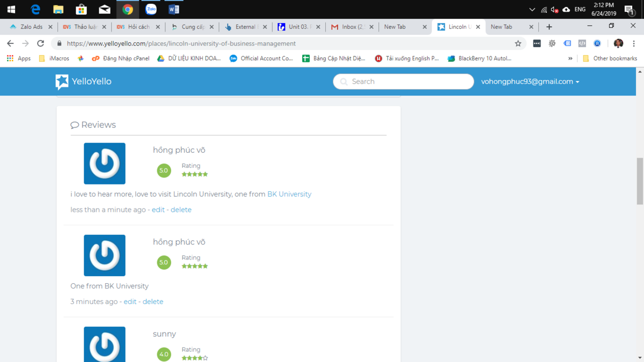Screen dimensions: 644x362
Task: Open the Mail app in the taskbar
Action: 105,9
